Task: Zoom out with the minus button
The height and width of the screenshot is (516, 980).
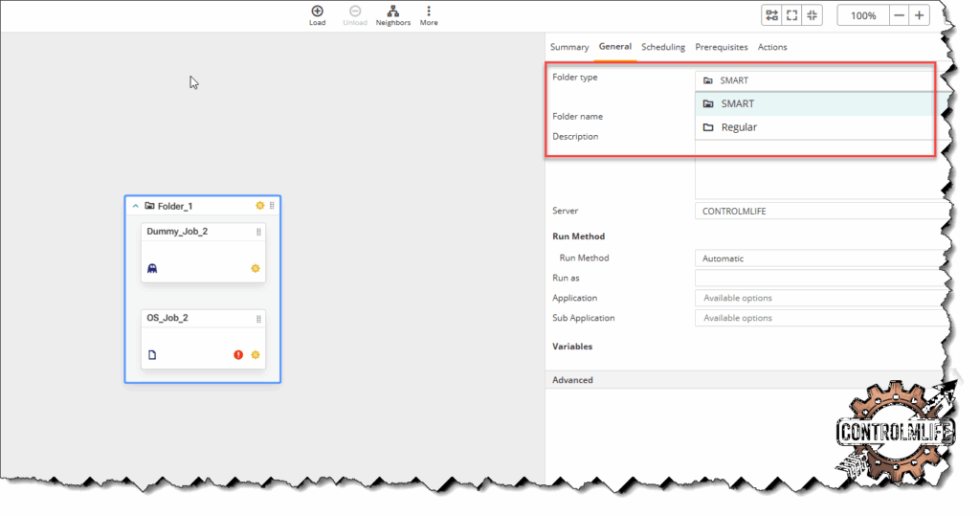Action: (899, 15)
